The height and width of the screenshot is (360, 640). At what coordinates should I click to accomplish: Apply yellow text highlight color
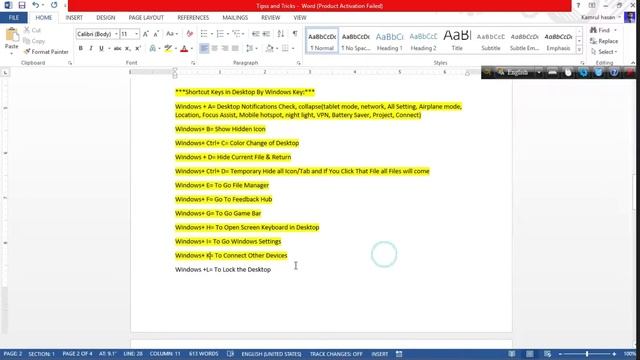[168, 49]
